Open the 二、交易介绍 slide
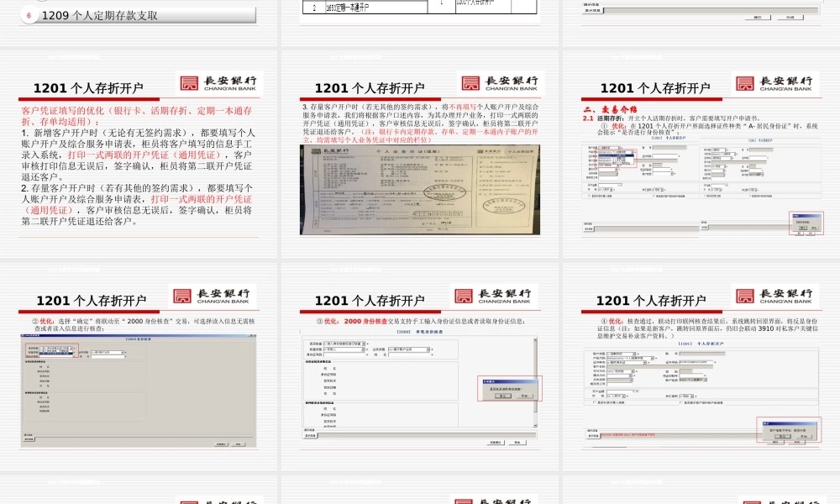This screenshot has width=840, height=504. [701, 153]
